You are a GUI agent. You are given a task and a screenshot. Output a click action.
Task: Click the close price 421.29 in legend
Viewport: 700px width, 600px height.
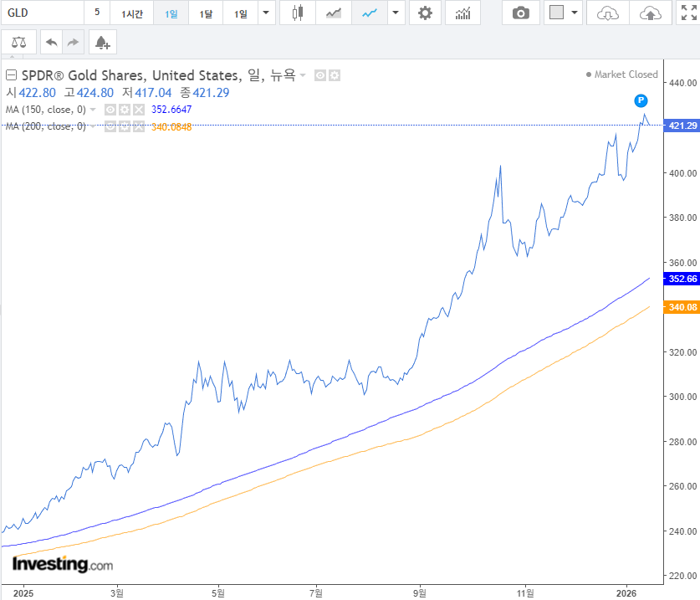click(211, 93)
